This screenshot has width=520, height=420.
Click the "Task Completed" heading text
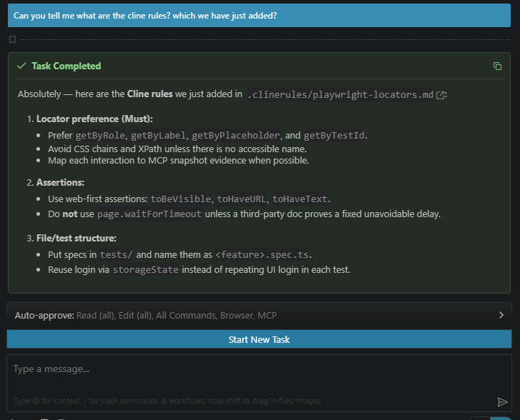[66, 66]
